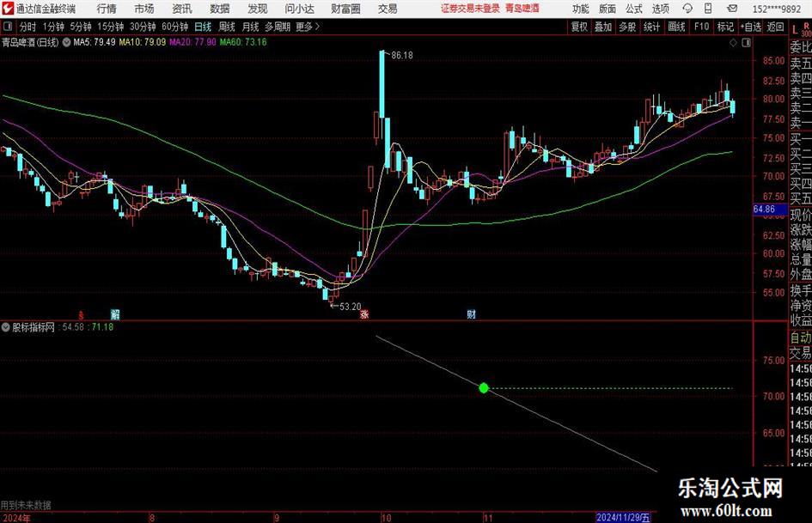The image size is (812, 523).
Task: Click the '财' financial report marker
Action: 471,313
